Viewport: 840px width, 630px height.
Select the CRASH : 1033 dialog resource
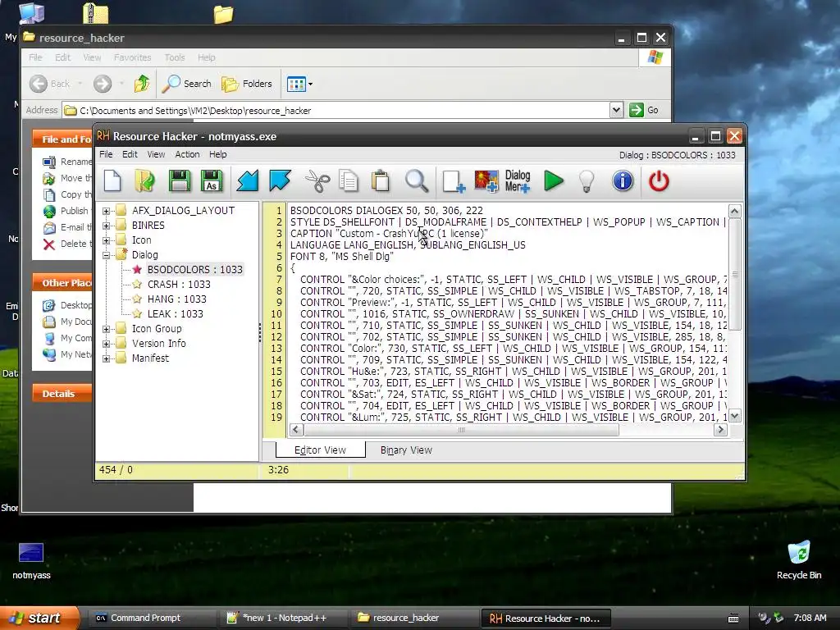pos(179,285)
